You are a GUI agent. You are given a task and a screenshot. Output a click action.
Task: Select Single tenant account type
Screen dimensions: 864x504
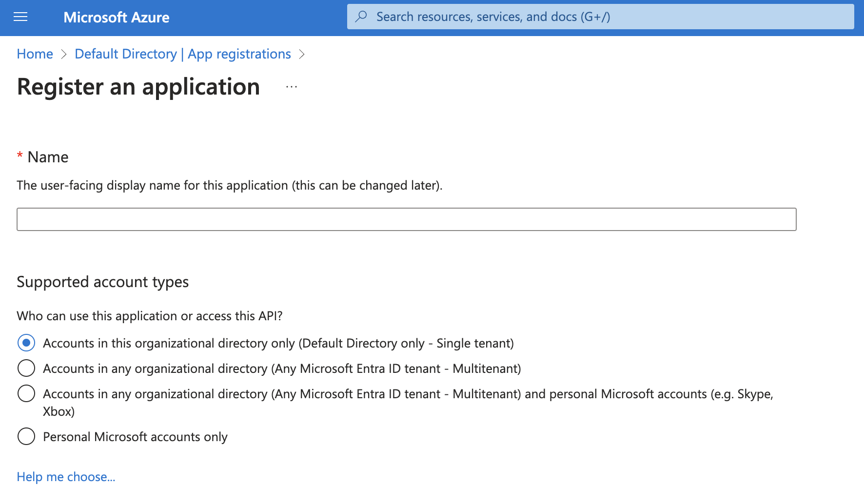pyautogui.click(x=26, y=343)
